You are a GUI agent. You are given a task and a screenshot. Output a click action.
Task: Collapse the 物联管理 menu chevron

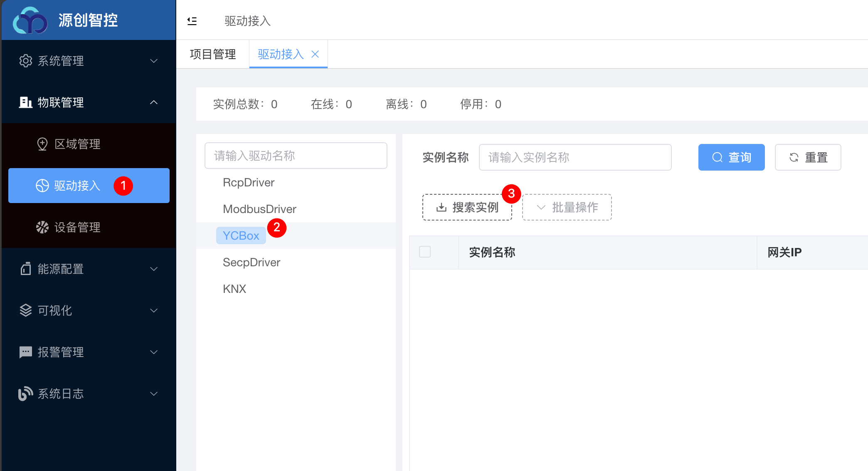click(154, 102)
